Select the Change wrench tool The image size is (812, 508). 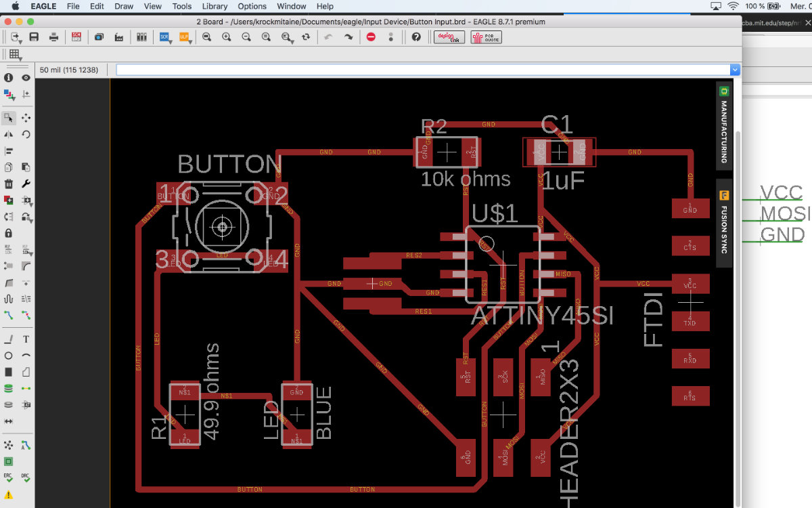point(26,184)
